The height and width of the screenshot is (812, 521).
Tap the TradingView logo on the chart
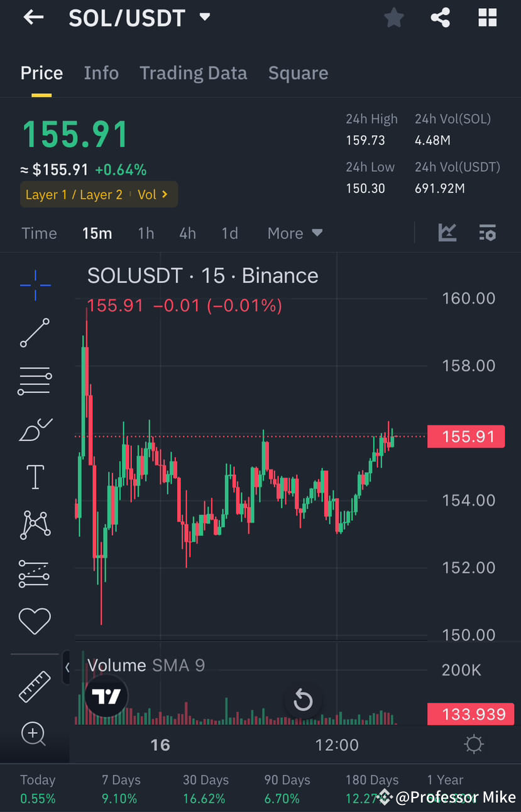[x=106, y=696]
